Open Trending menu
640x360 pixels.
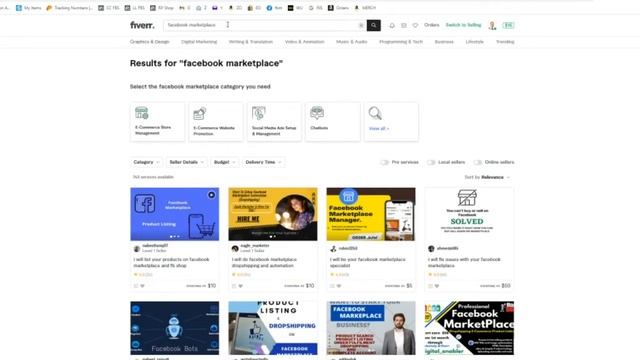tap(505, 42)
